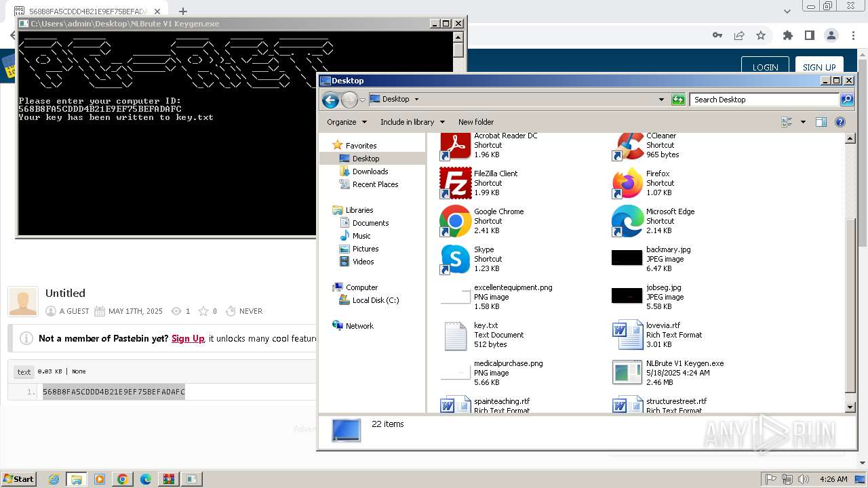Open Chrome extensions puzzle icon
Screen dimensions: 868x488
[787, 35]
